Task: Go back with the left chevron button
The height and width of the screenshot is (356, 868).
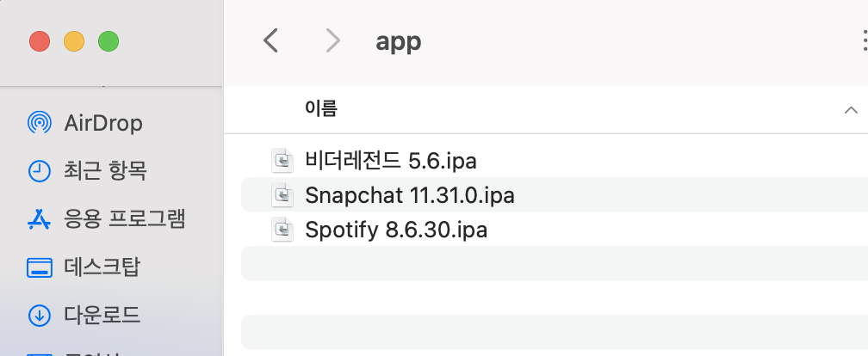Action: [x=270, y=41]
